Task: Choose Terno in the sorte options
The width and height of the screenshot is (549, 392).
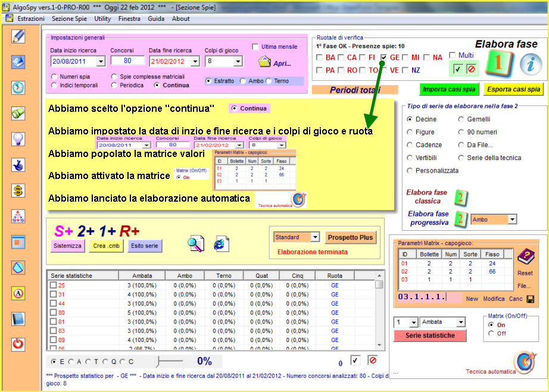Action: point(269,81)
